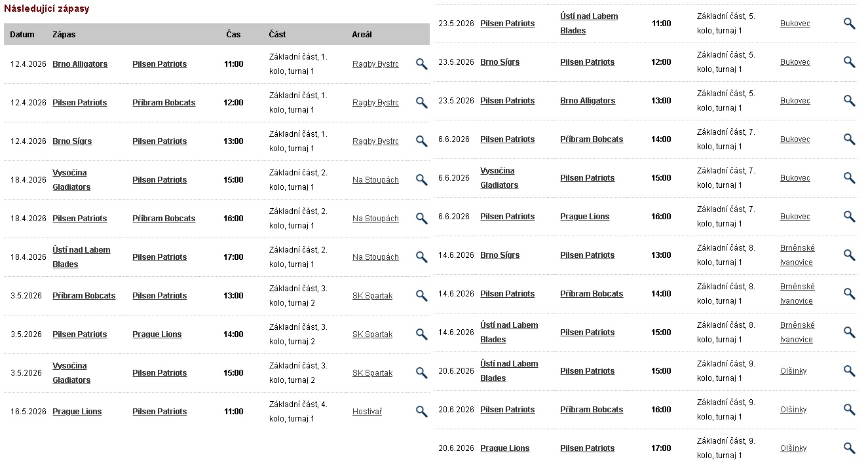
Task: Click Olšinky venue for 15:00 match
Action: click(793, 371)
